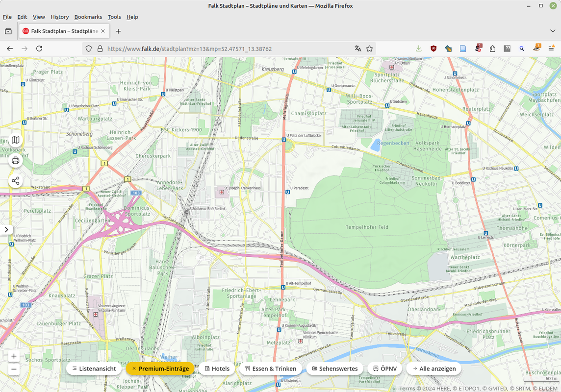
Task: Click the U Platz der Luftbrücke station marker
Action: pyautogui.click(x=284, y=140)
